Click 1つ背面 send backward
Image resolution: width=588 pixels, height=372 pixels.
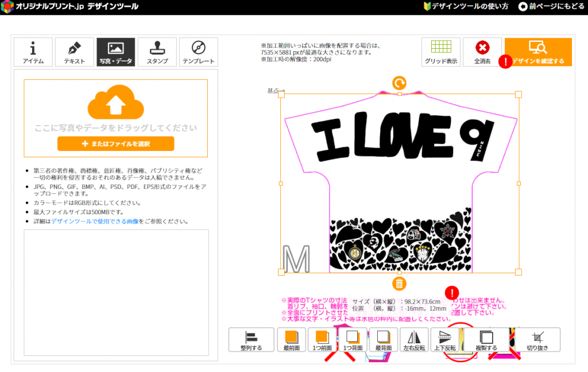[353, 340]
